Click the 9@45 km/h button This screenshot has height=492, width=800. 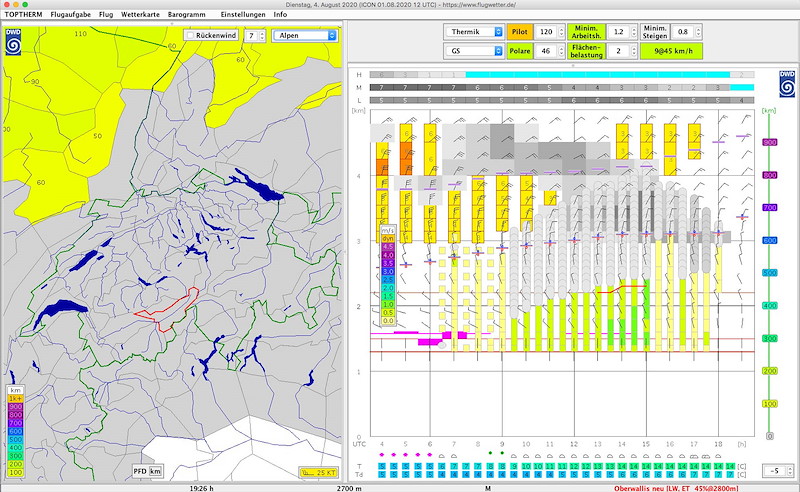pyautogui.click(x=671, y=51)
